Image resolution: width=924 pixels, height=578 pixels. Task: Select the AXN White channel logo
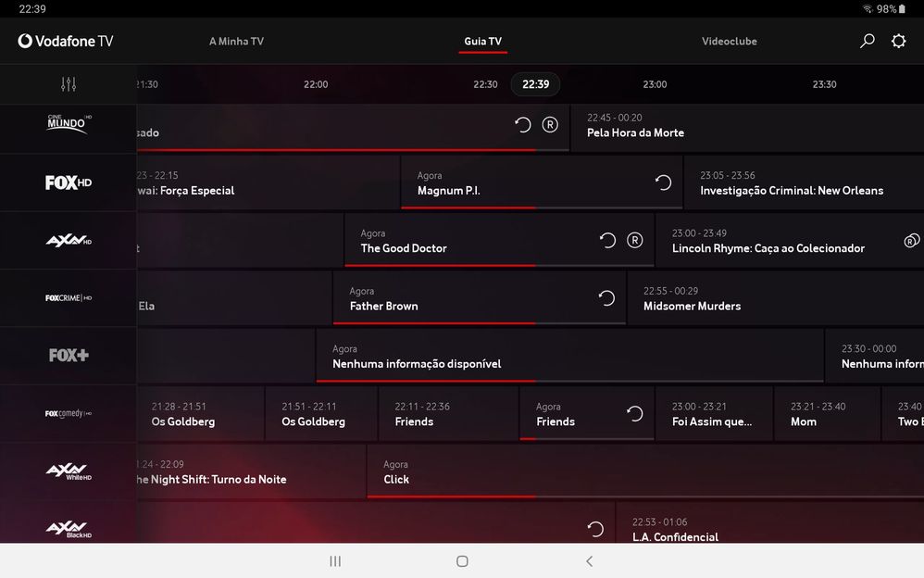tap(68, 471)
